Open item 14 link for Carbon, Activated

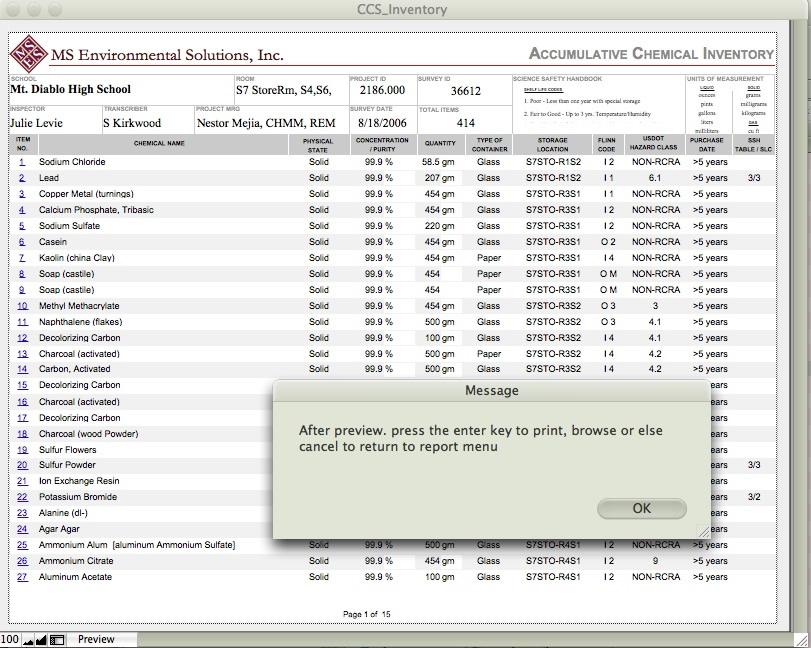(x=22, y=369)
